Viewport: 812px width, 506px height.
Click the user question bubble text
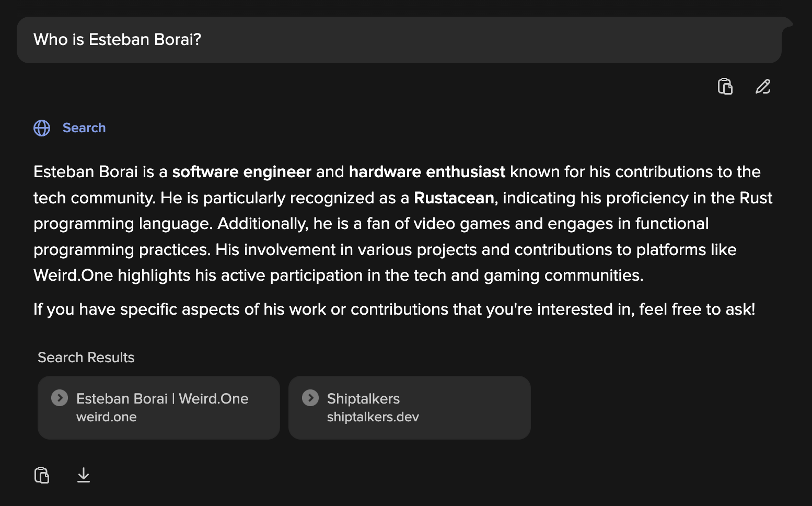(117, 40)
